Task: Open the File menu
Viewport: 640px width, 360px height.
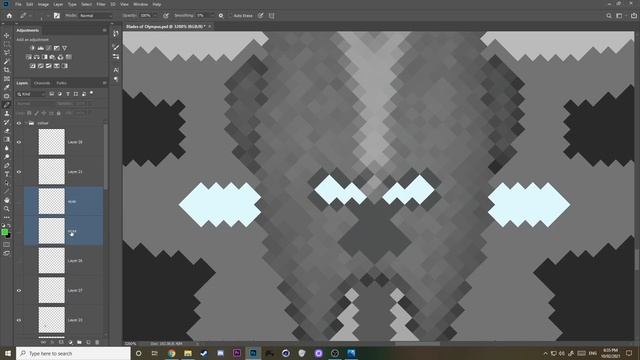Action: tap(18, 4)
